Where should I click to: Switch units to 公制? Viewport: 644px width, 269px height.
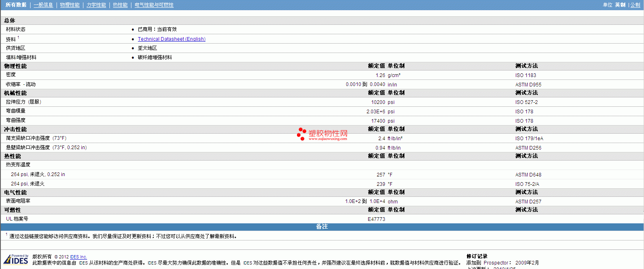(635, 5)
